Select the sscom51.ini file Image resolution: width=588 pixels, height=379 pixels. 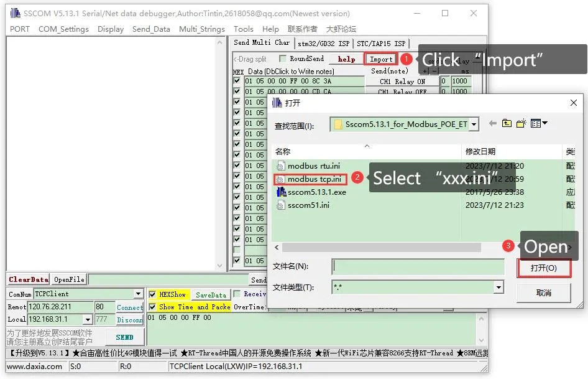[308, 205]
